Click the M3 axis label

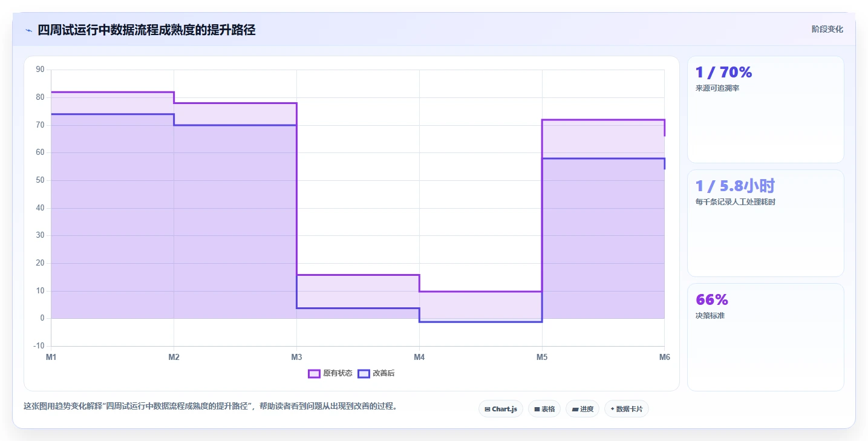[296, 358]
